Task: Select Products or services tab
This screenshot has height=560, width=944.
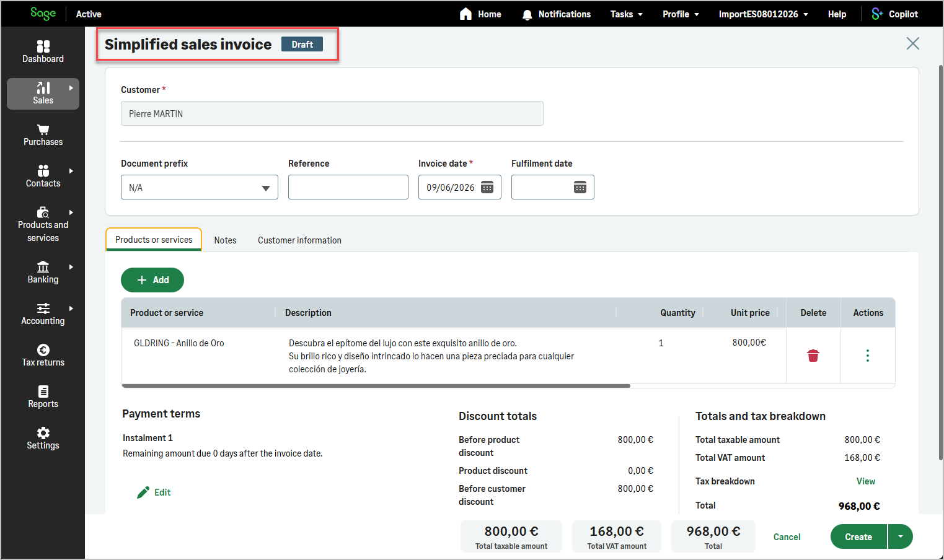Action: click(x=154, y=240)
